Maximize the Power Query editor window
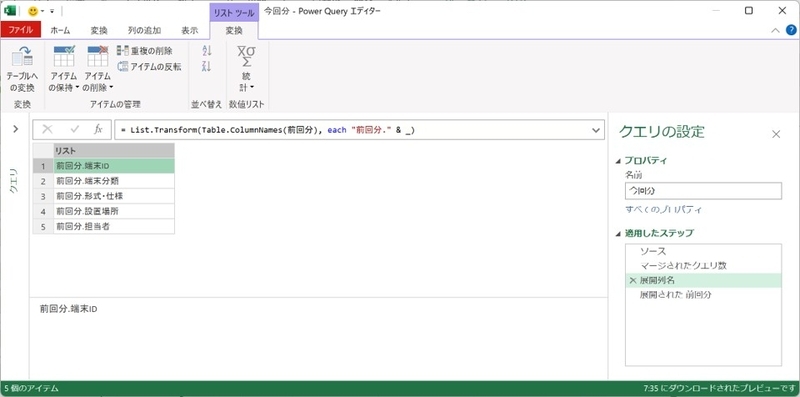 coord(748,11)
